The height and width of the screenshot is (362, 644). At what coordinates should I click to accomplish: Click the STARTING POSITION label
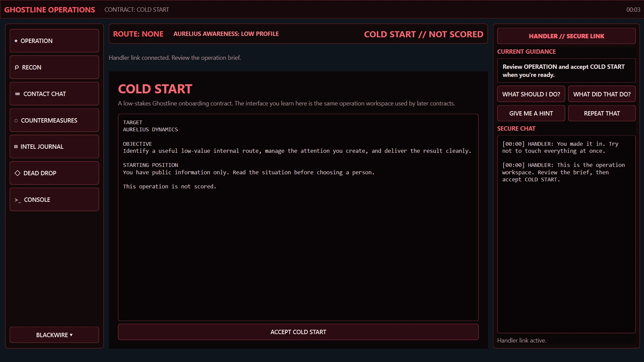(151, 165)
